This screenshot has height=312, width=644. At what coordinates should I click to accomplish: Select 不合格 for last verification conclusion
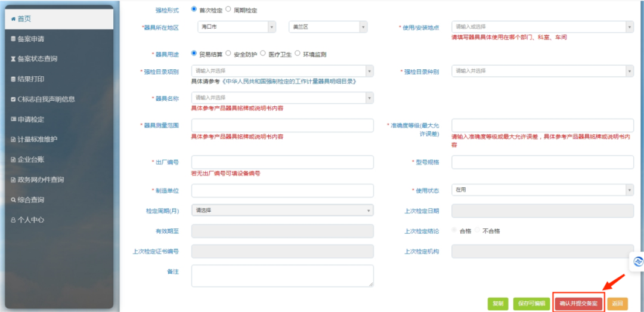[477, 230]
